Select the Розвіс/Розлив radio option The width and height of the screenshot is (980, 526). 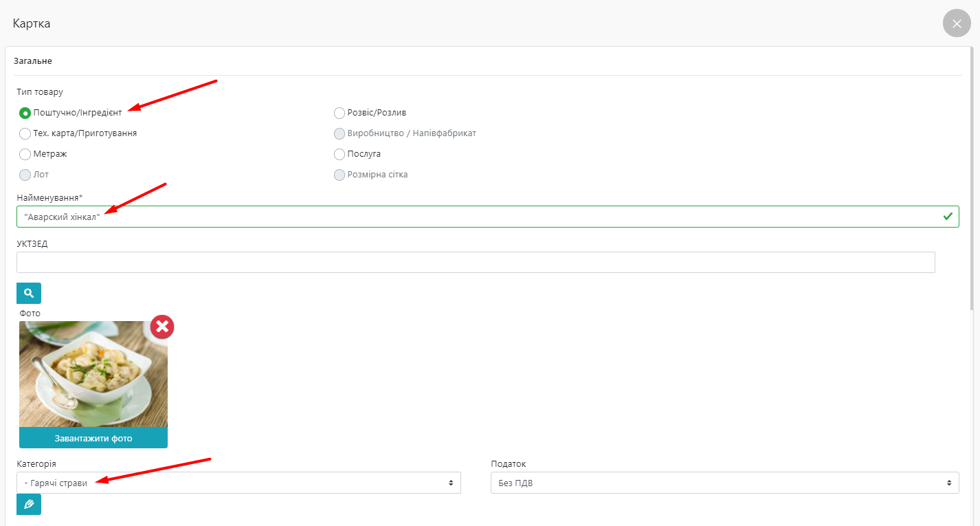339,113
